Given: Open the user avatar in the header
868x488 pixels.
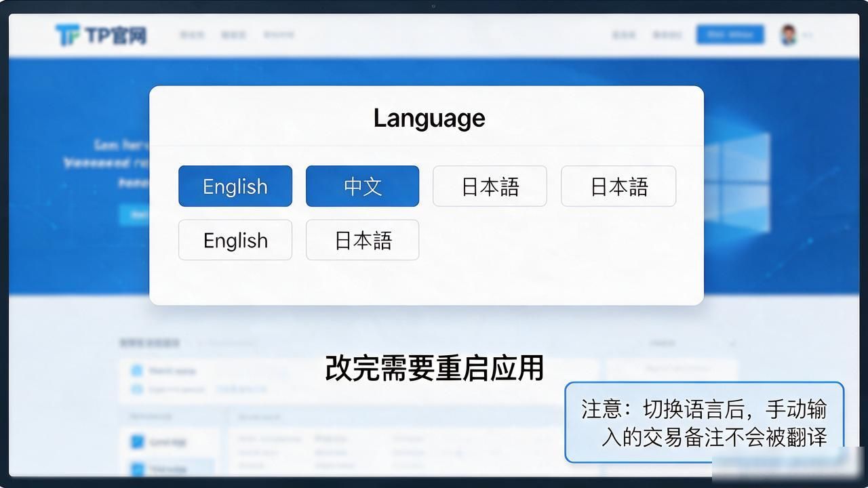Looking at the screenshot, I should click(x=788, y=35).
